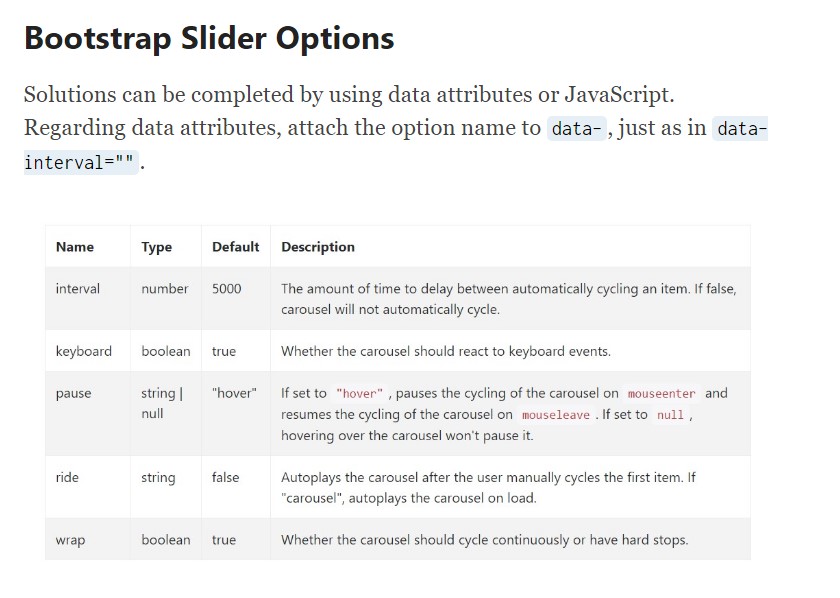This screenshot has width=840, height=598.
Task: Click the 5000 default value
Action: pyautogui.click(x=227, y=289)
